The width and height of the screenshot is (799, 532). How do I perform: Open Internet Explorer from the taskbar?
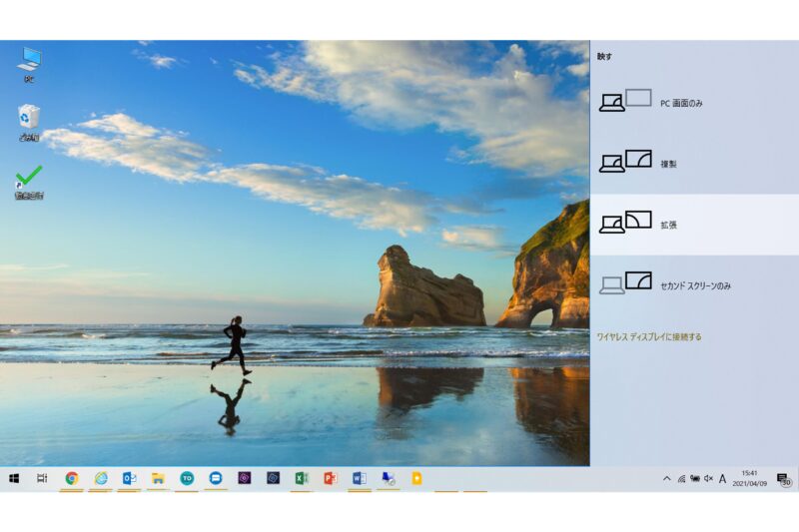click(101, 479)
